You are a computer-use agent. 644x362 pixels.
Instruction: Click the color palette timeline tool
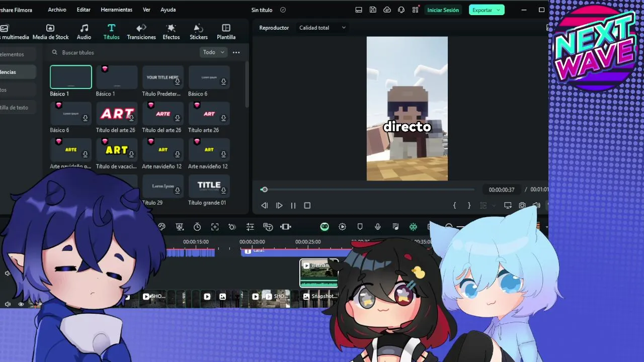(162, 227)
